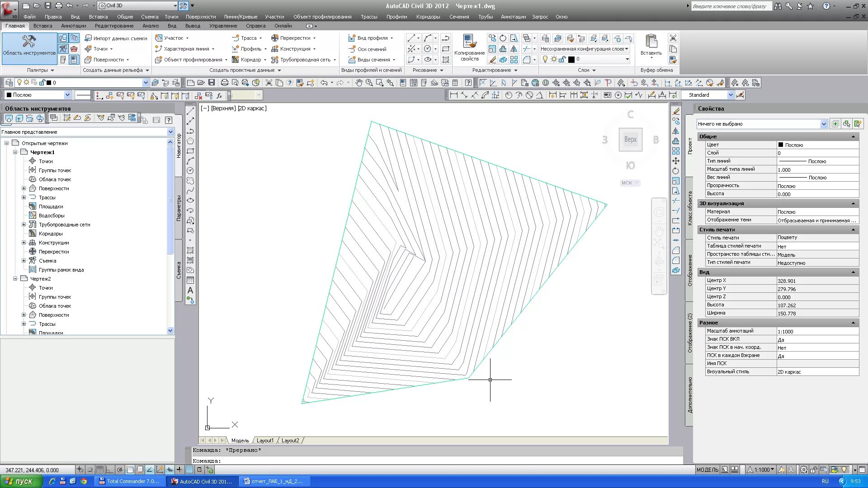Click the Plot printer icon in toolbar
Image resolution: width=868 pixels, height=488 pixels.
pos(224,83)
